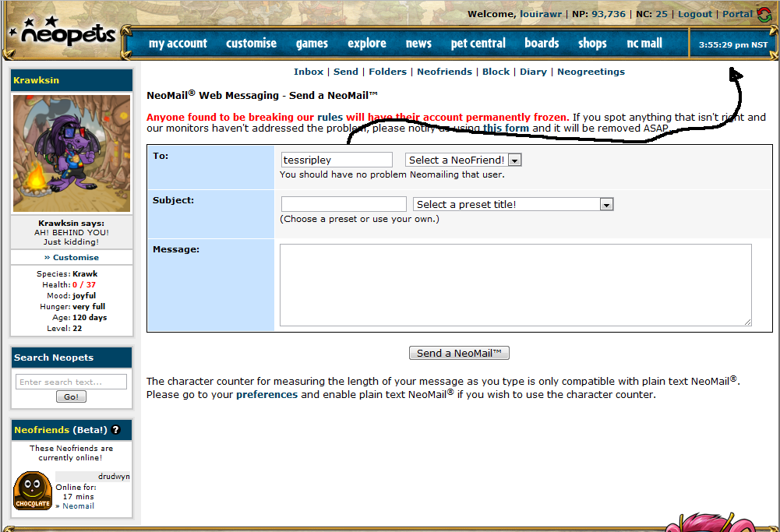Open the my account menu
Screen dimensions: 780x532
[x=178, y=44]
